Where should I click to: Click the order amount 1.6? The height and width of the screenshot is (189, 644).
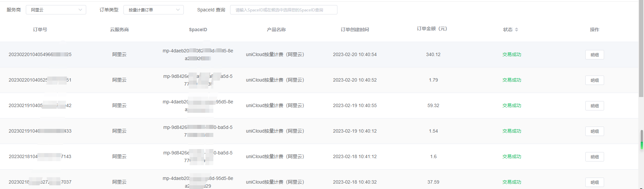point(433,156)
